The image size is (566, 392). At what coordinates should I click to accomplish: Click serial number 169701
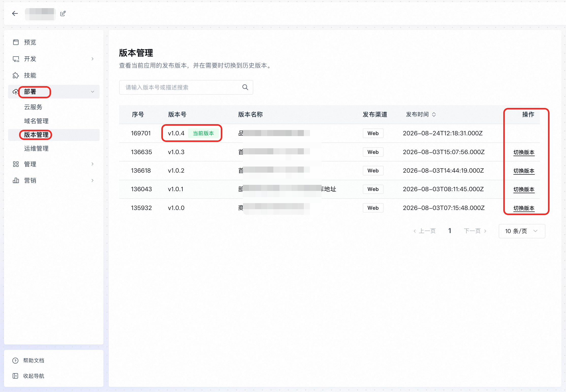tap(141, 133)
